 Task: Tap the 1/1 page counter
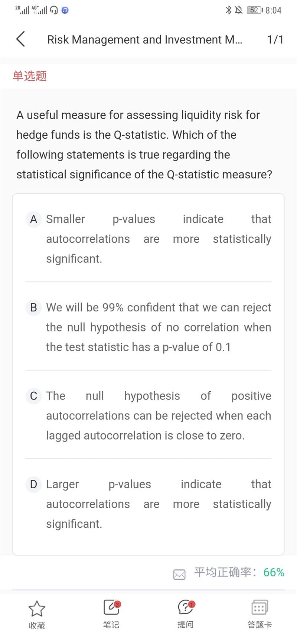(x=275, y=40)
